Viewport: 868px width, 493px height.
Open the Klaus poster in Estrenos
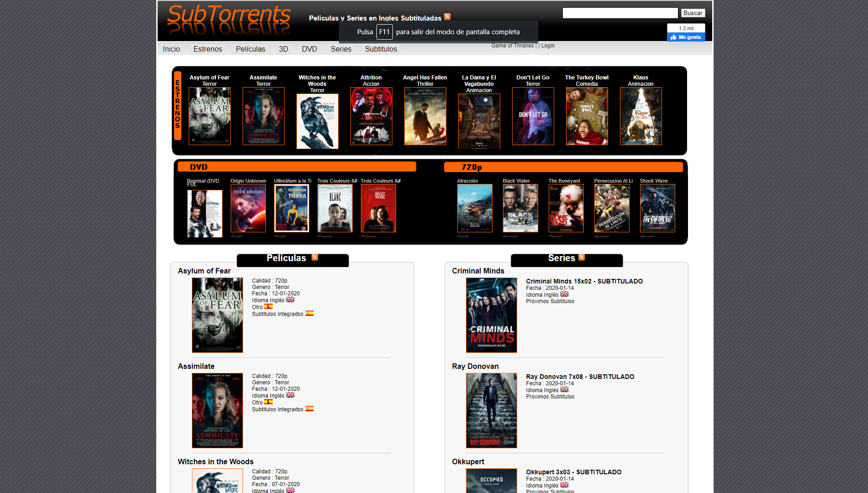pyautogui.click(x=640, y=116)
